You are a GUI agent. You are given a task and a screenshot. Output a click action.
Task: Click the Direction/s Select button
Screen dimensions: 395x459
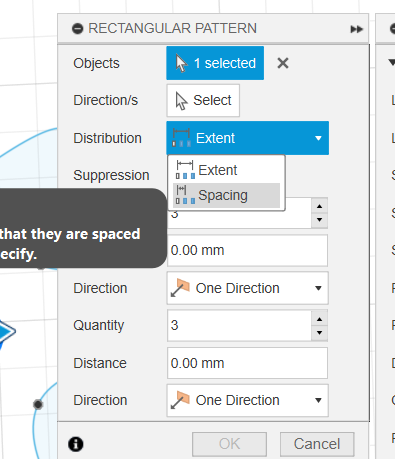pyautogui.click(x=203, y=100)
